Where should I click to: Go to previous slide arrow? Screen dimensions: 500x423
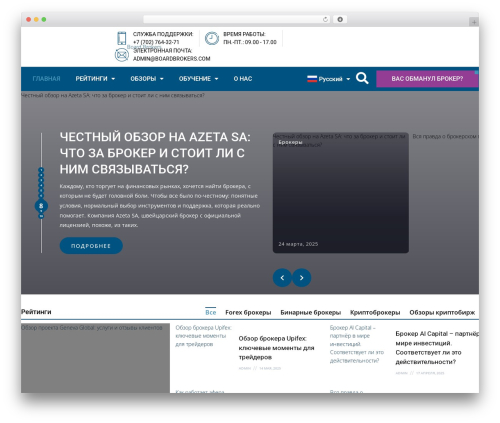coord(282,278)
